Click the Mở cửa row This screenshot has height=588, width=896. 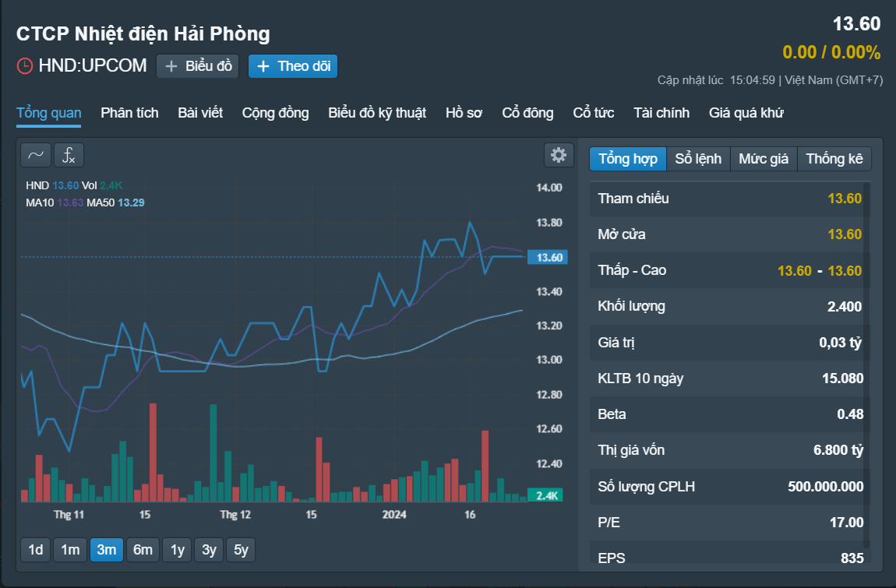tap(730, 234)
